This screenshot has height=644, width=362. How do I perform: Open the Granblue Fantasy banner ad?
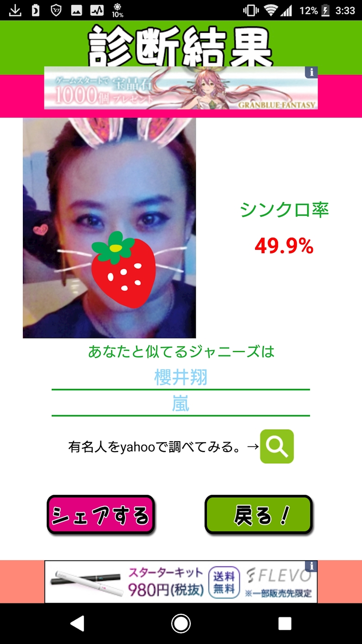[181, 88]
